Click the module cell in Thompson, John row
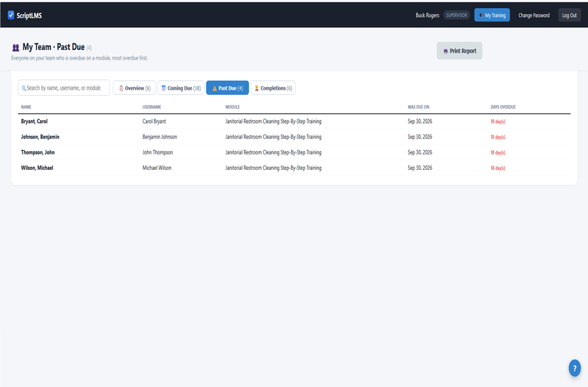This screenshot has width=588, height=387. [x=273, y=152]
